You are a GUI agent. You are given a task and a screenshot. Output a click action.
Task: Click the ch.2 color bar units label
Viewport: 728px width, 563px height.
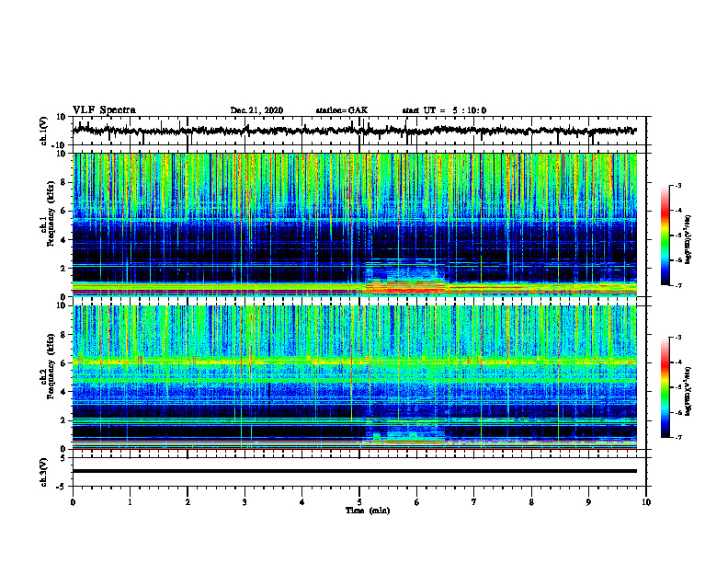(x=688, y=391)
